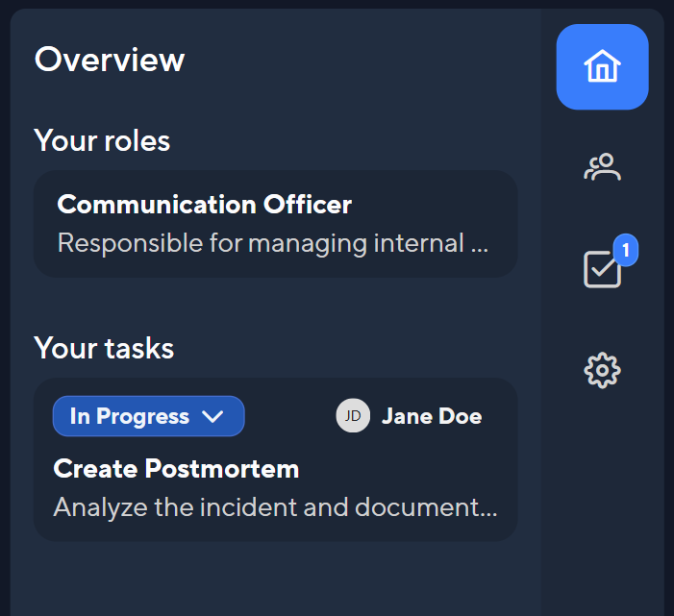The width and height of the screenshot is (674, 616).
Task: Open the Create Postmortem task card
Action: click(276, 459)
